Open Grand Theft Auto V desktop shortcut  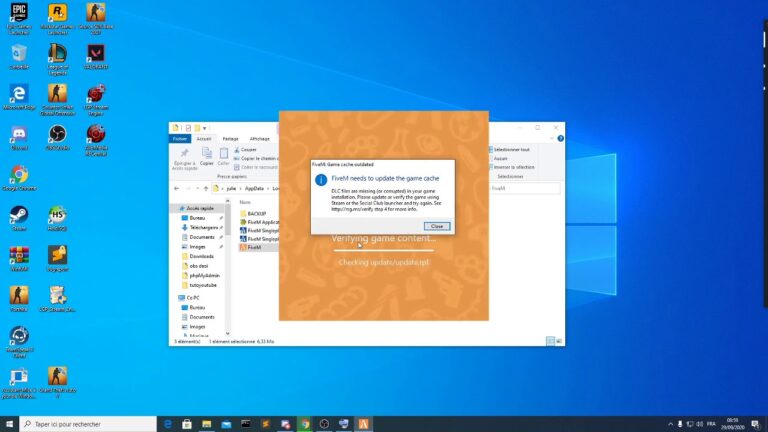[x=57, y=383]
